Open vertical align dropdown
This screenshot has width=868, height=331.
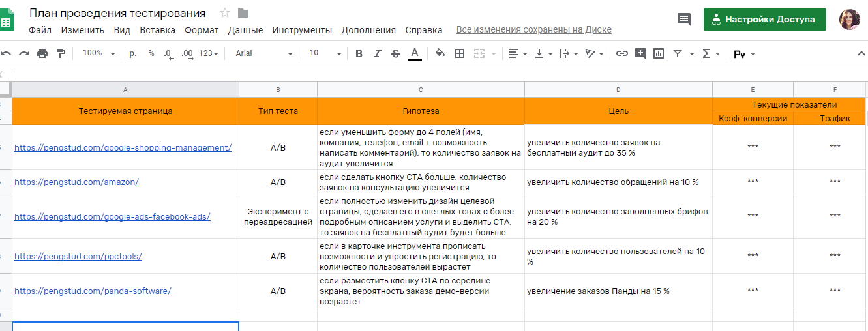pos(543,53)
